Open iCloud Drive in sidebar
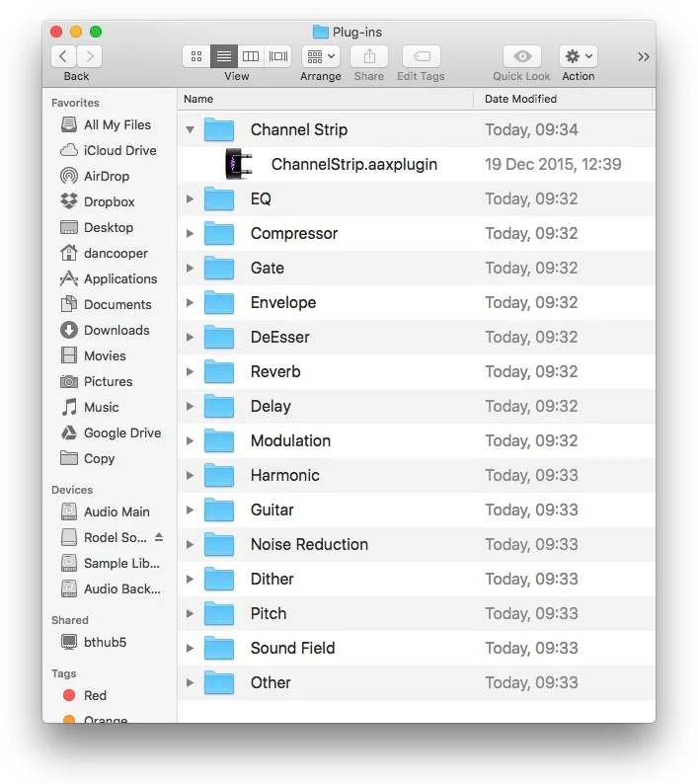 109,150
